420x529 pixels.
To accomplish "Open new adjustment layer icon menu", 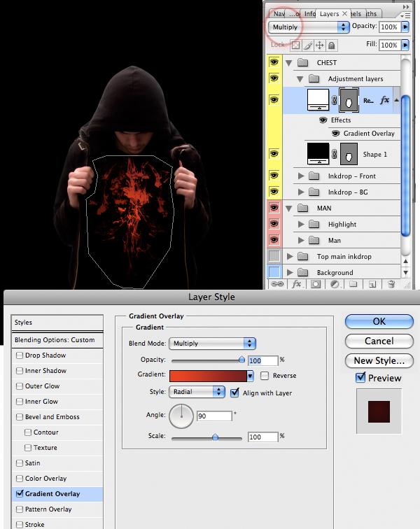I will click(335, 284).
